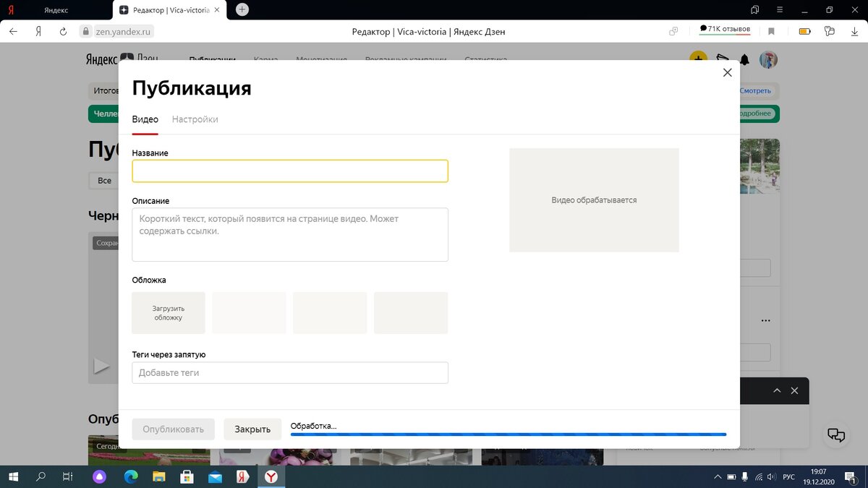Reload the page with the refresh icon
This screenshot has width=868, height=488.
pyautogui.click(x=63, y=31)
